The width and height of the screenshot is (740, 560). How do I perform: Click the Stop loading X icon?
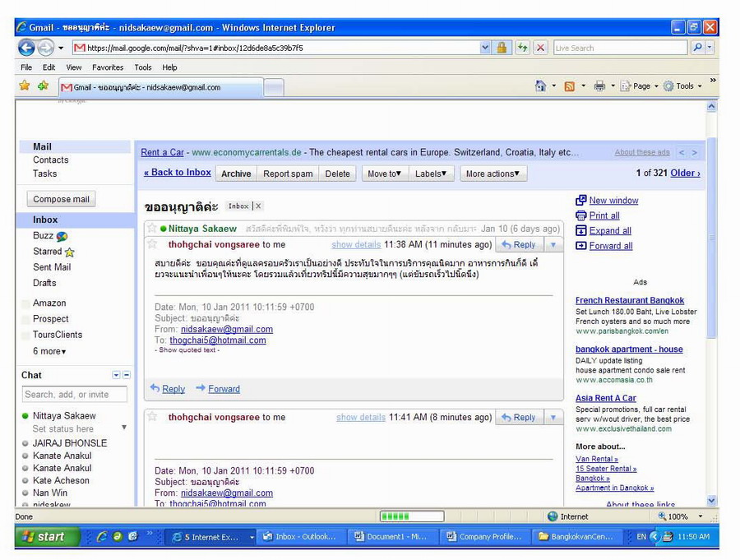click(x=540, y=48)
